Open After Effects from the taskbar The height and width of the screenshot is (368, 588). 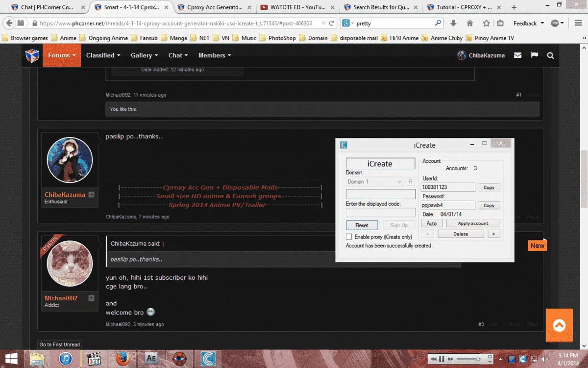pyautogui.click(x=151, y=359)
